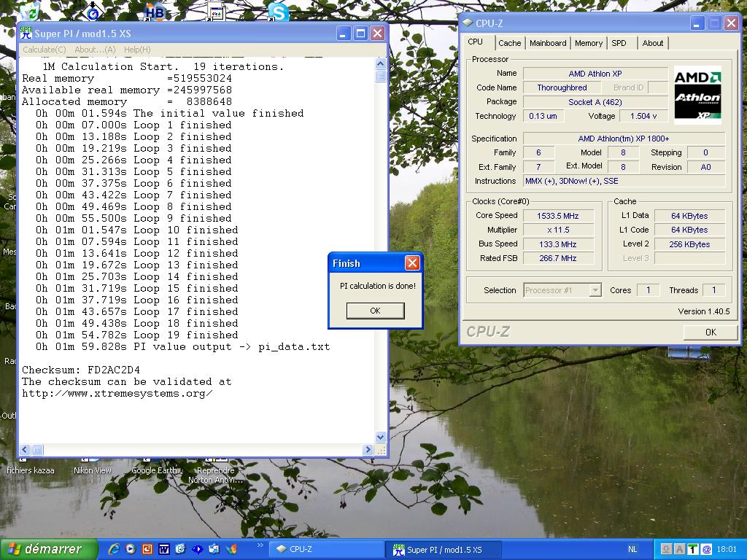Click the Checksum: FD2AC2D4 line

coord(81,370)
